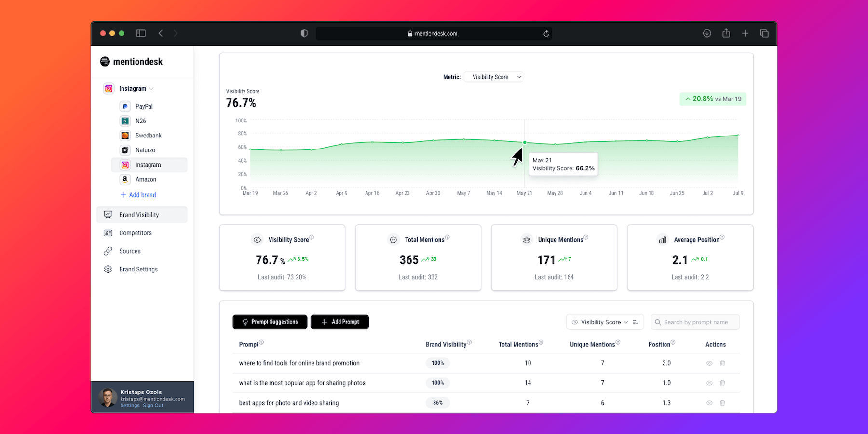Toggle view for best apps photo prompt
868x434 pixels.
point(709,403)
